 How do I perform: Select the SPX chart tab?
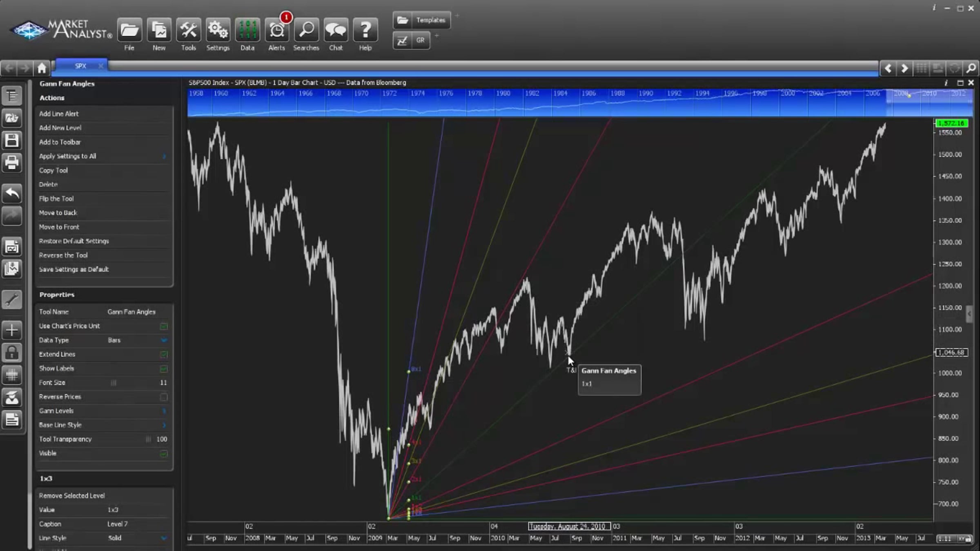tap(80, 66)
